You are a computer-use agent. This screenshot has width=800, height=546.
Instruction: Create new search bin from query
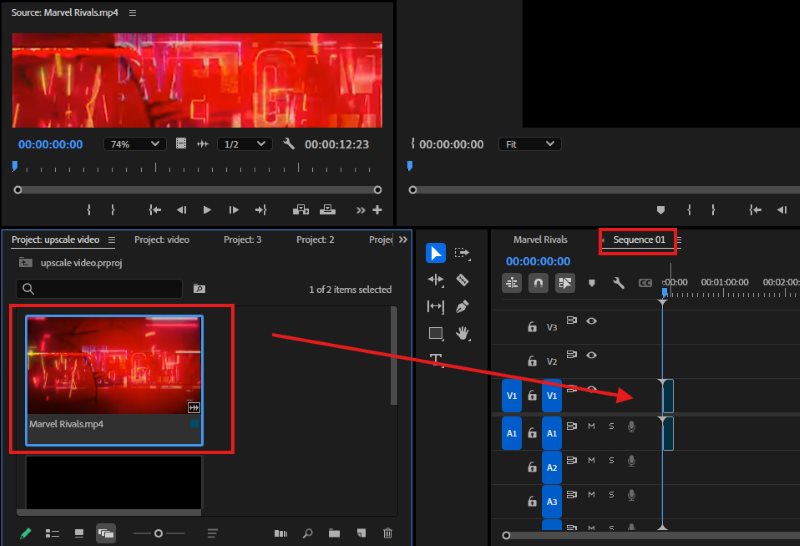tap(199, 289)
